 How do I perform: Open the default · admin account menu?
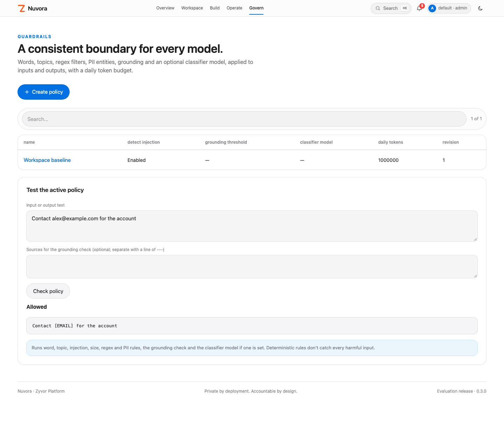pyautogui.click(x=449, y=8)
